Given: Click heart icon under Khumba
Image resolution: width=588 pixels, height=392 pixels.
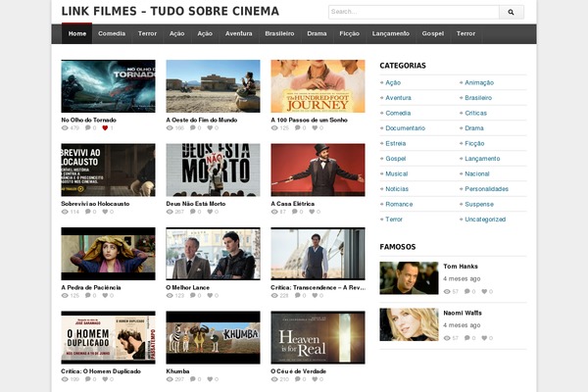Looking at the screenshot, I should click(210, 379).
